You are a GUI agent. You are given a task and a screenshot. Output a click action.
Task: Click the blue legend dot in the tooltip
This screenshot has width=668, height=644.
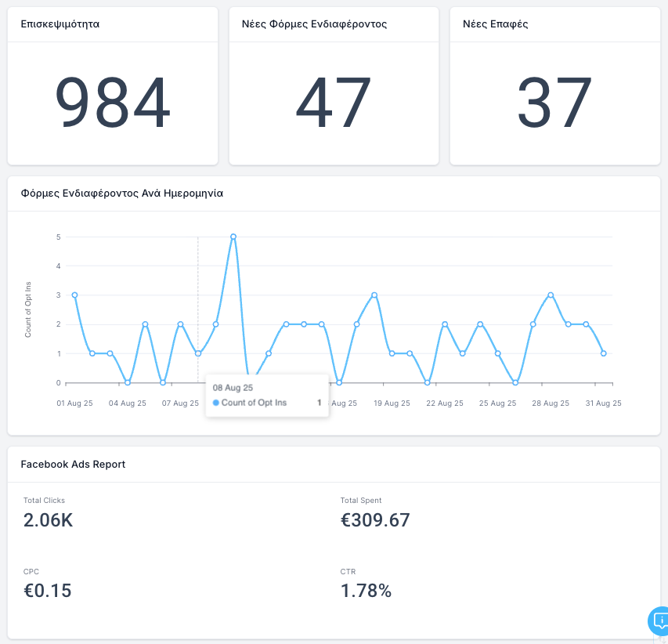pyautogui.click(x=216, y=403)
